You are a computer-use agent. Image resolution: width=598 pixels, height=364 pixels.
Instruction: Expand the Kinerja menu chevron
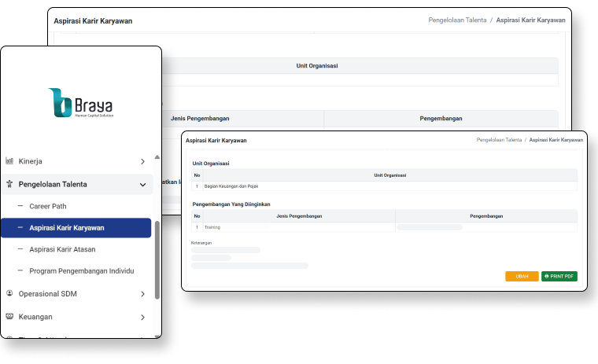142,161
